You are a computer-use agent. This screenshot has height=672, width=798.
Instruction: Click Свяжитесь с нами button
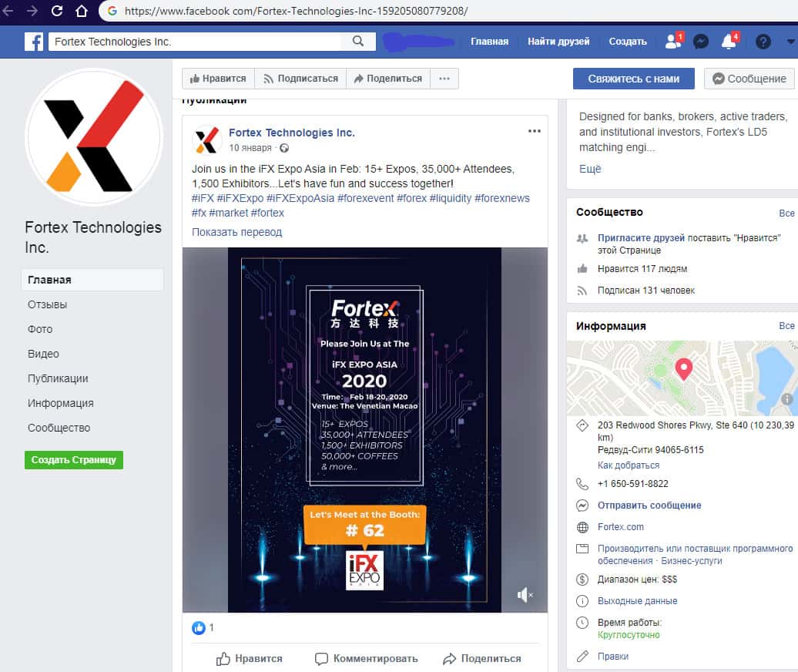[634, 79]
